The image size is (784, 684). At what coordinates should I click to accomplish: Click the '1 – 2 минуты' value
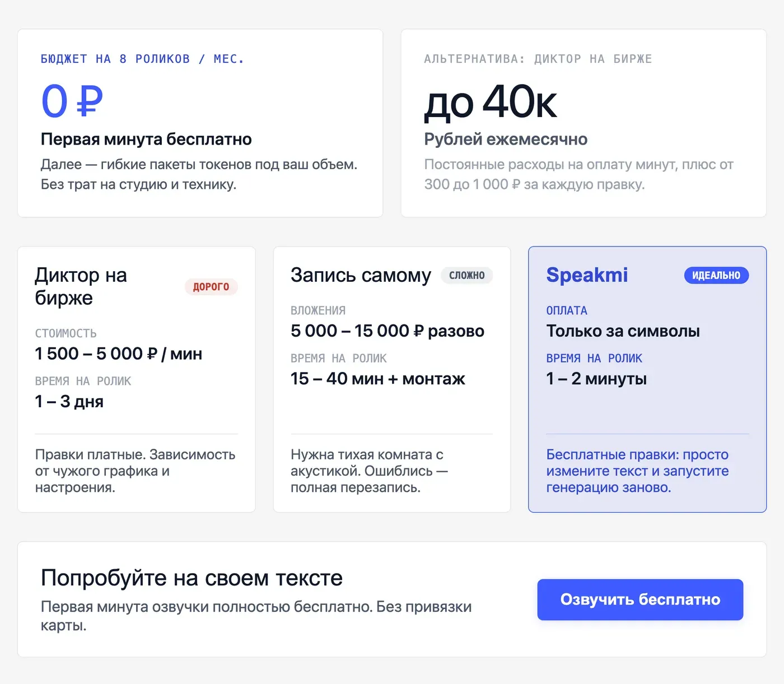tap(596, 379)
